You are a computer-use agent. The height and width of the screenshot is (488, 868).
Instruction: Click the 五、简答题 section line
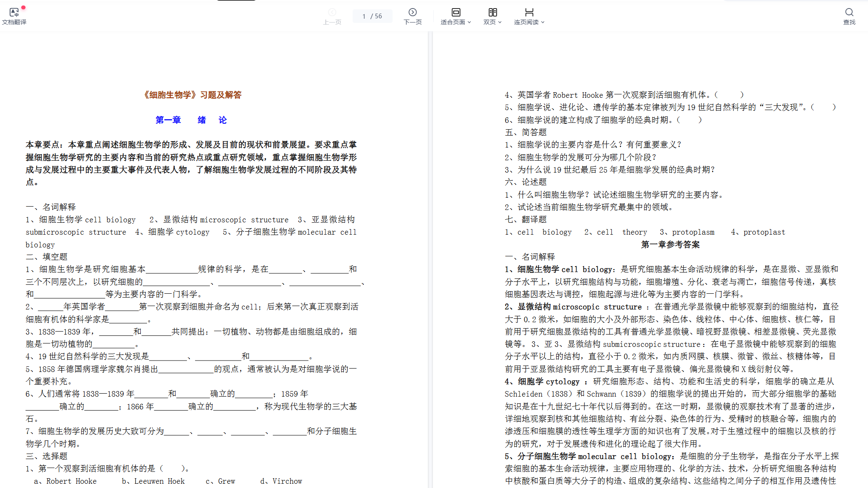526,132
